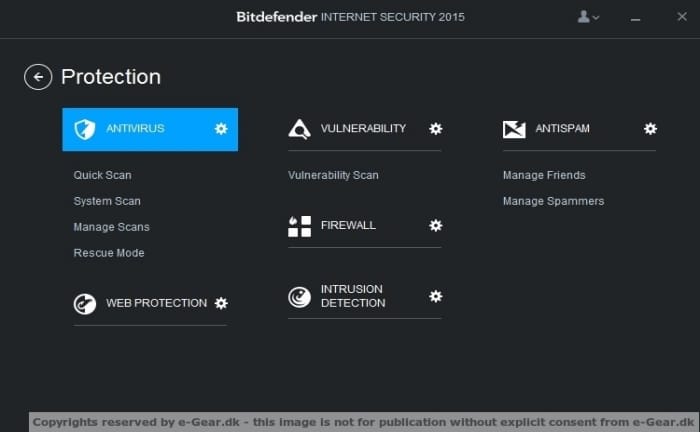Open Manage Scans
700x432 pixels.
[x=111, y=227]
